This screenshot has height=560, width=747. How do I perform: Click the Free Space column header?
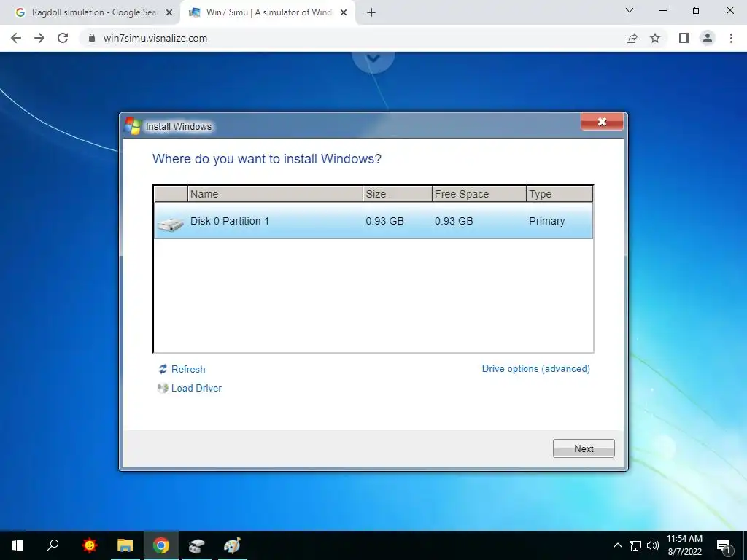click(479, 194)
